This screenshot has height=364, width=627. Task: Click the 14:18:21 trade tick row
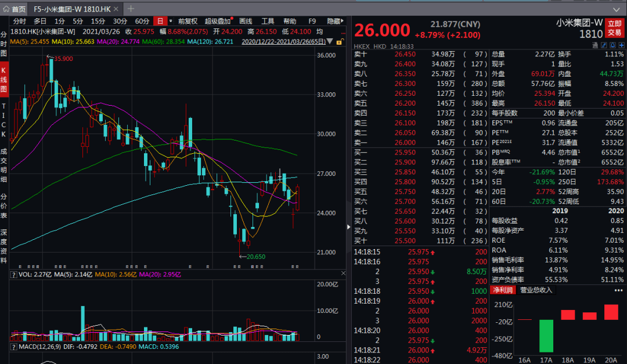(420, 350)
